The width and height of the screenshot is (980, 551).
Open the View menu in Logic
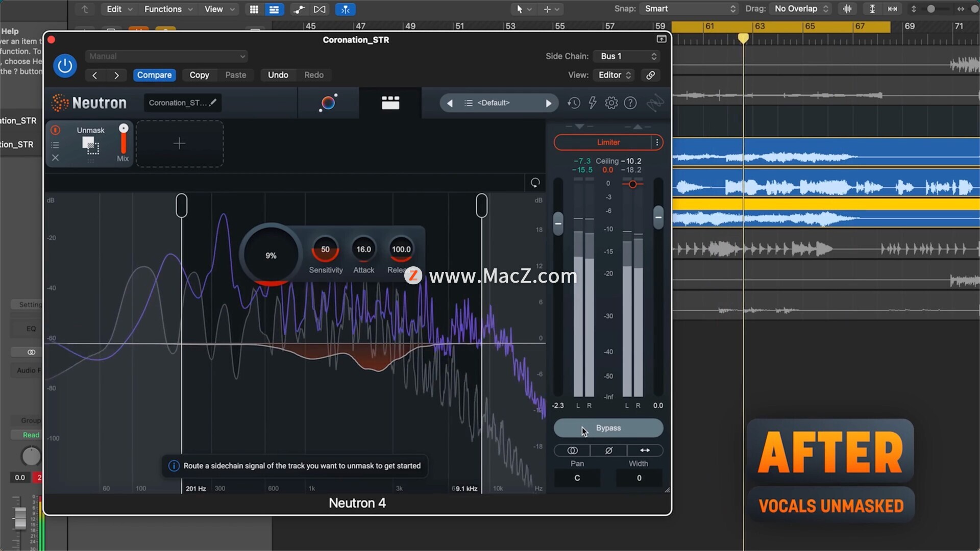(x=219, y=9)
